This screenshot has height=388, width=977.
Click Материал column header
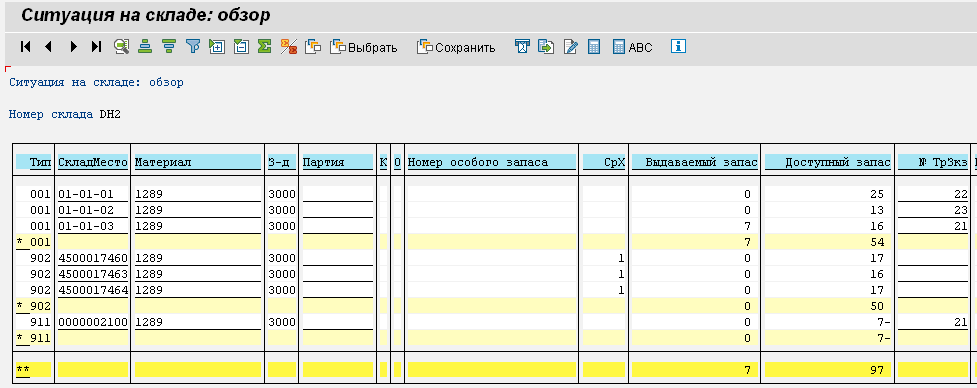[198, 162]
